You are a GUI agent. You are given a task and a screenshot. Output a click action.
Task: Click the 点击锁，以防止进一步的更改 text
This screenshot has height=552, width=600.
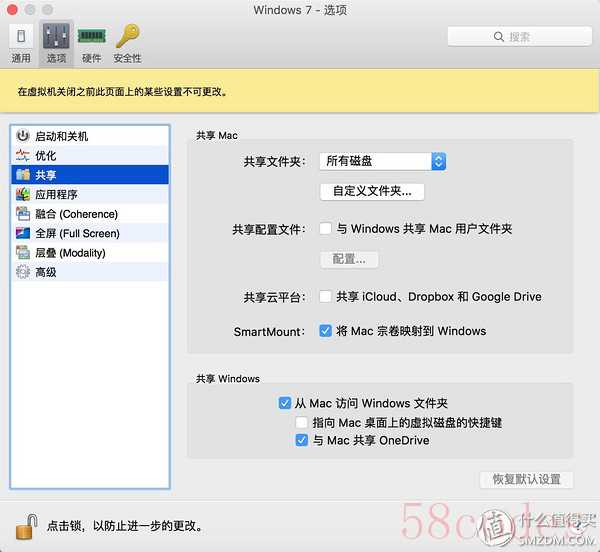[125, 526]
